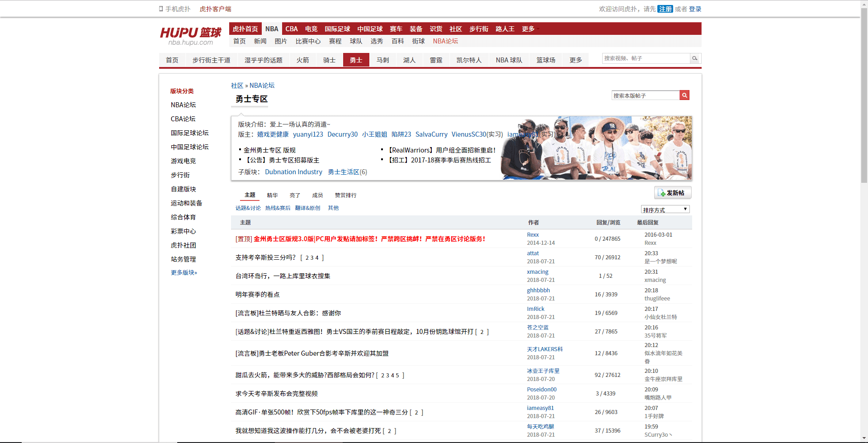Open the 【公告】勇士专区招募版主 announcement
The width and height of the screenshot is (868, 443).
(x=282, y=160)
